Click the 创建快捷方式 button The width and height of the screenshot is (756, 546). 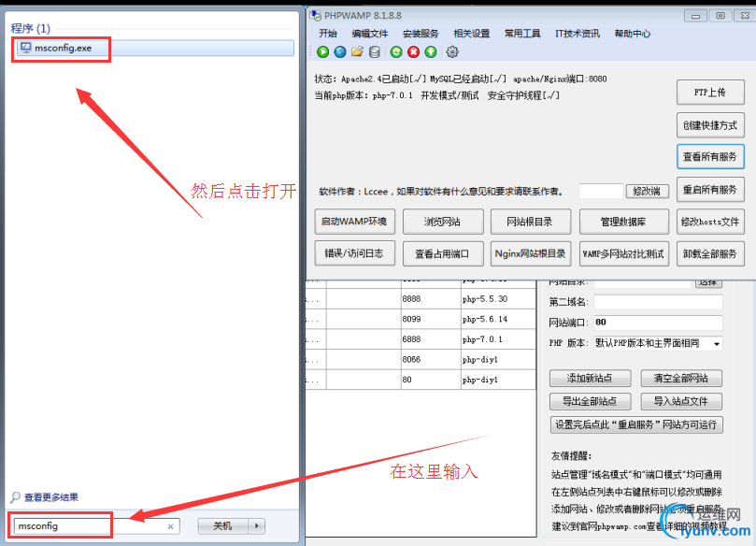(710, 125)
